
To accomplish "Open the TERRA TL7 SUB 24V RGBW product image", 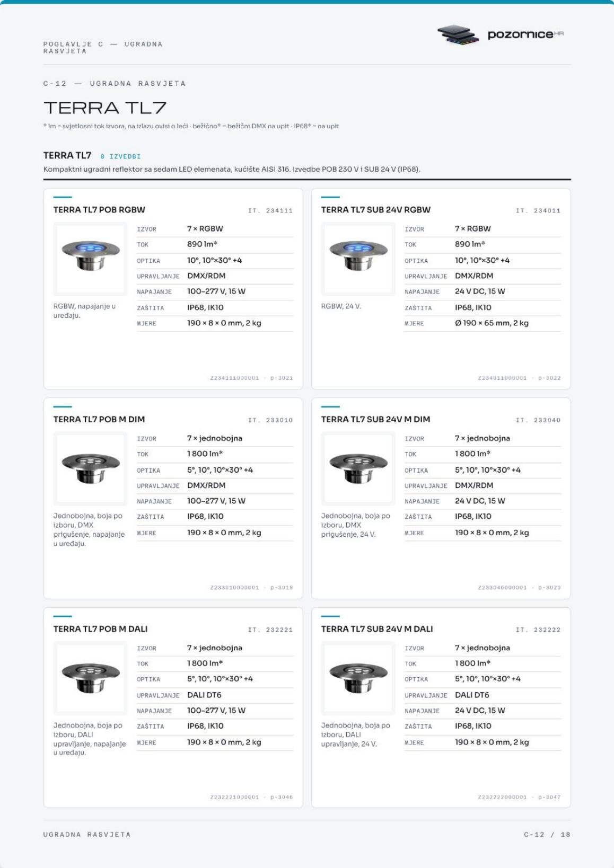I will tap(358, 259).
